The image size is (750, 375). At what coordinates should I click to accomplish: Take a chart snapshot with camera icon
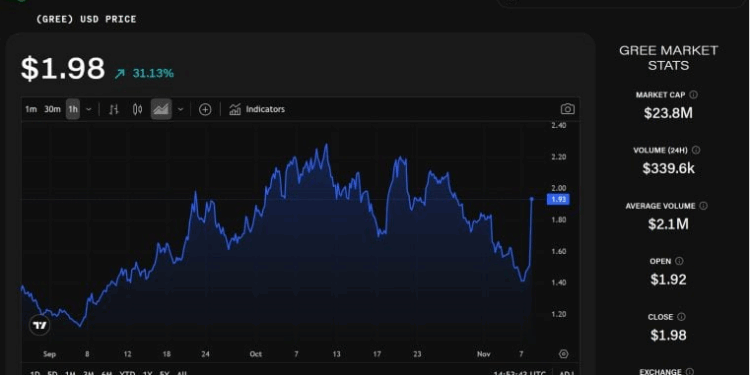(x=567, y=109)
